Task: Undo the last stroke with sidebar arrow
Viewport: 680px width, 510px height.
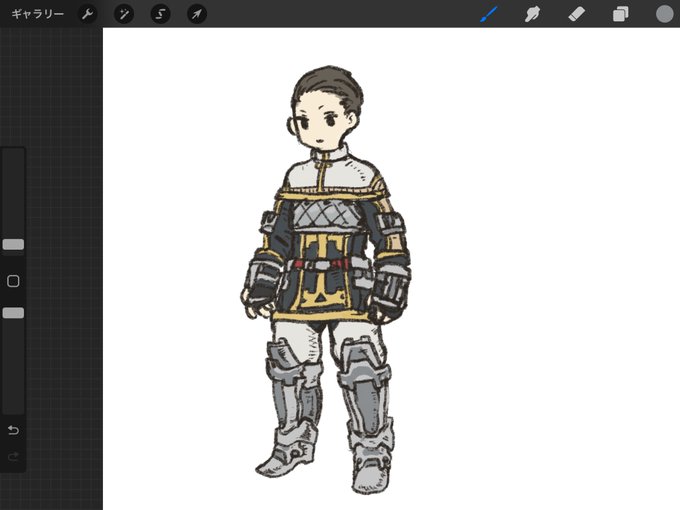Action: (x=13, y=430)
